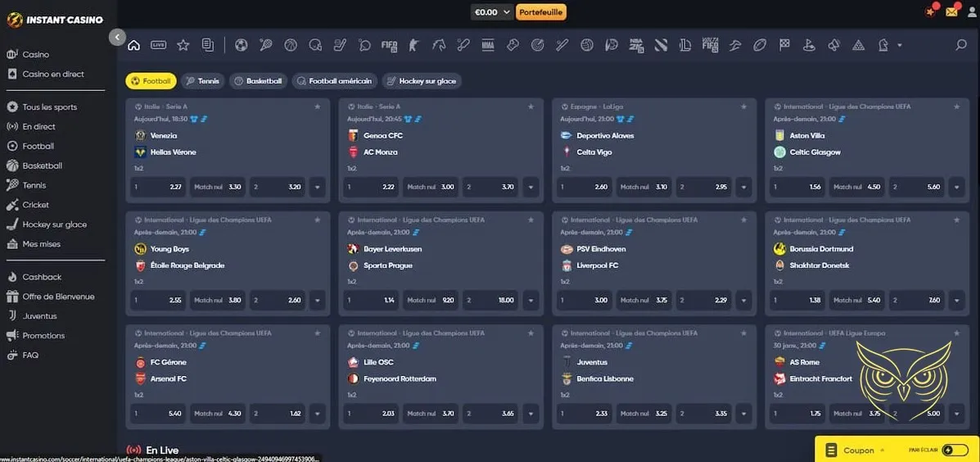Expand more markets for Bayer Leverkusen match

point(531,300)
